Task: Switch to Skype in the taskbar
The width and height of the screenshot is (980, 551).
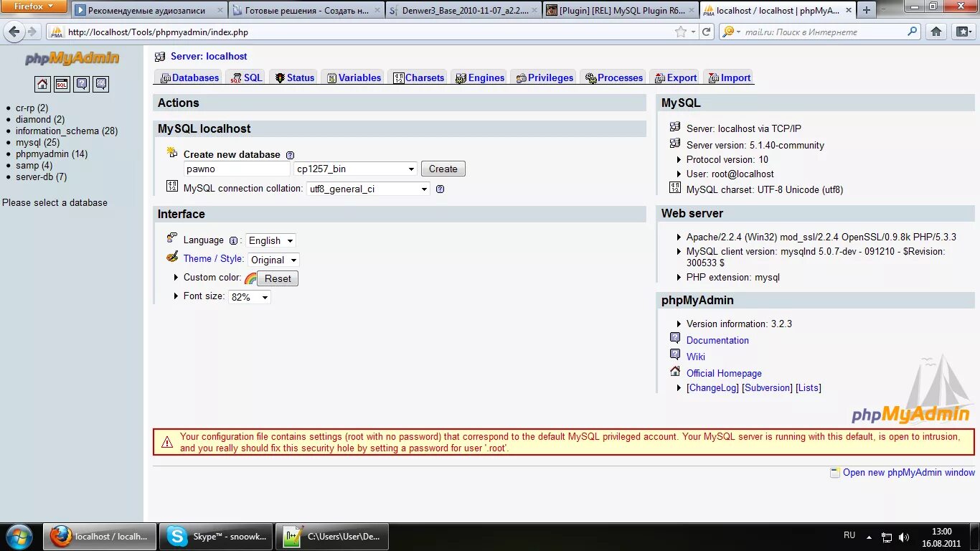Action: point(217,536)
